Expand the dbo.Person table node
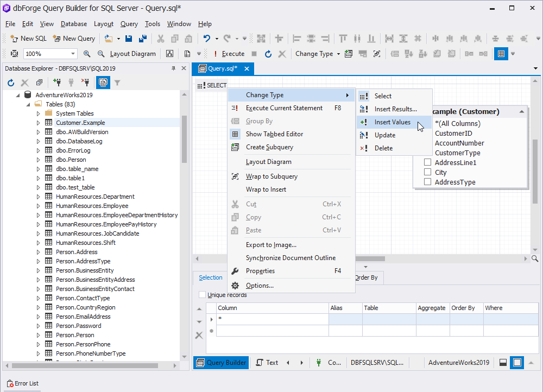The width and height of the screenshot is (543, 392). pos(38,160)
